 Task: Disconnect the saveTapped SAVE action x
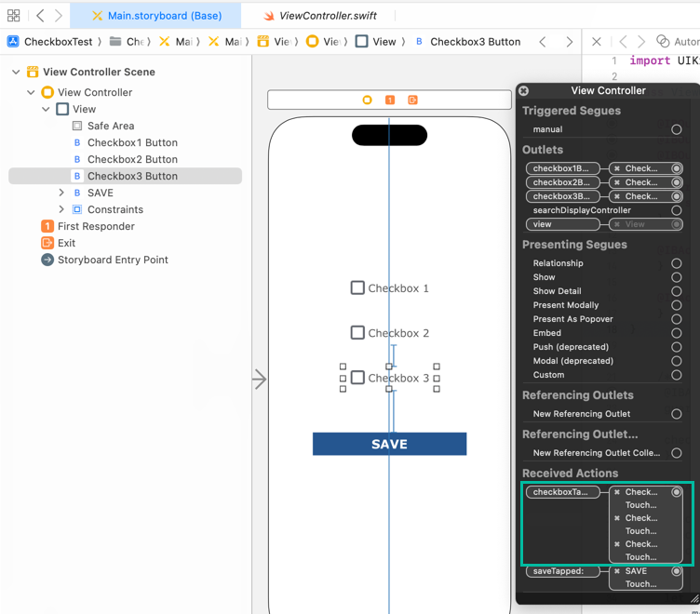click(x=617, y=571)
